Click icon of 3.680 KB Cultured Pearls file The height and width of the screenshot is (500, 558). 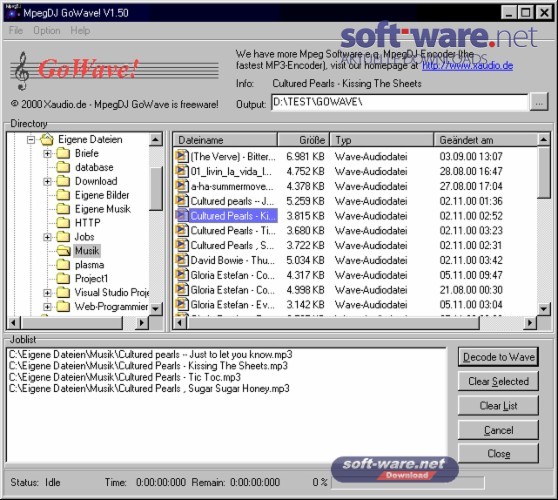point(181,230)
